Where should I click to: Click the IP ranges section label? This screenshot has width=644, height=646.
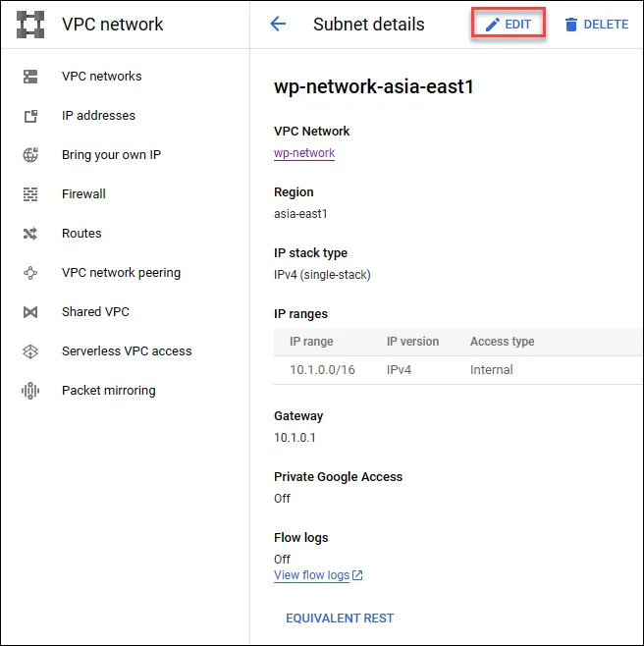(x=300, y=314)
